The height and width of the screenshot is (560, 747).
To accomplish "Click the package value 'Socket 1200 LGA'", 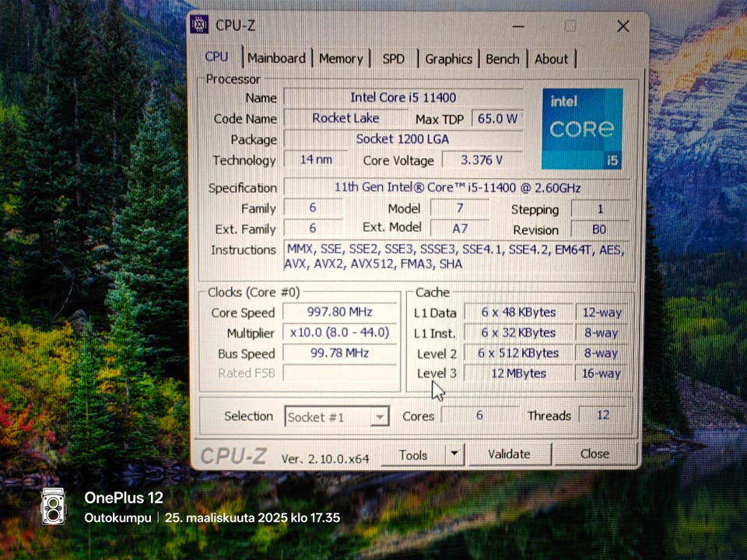I will click(x=403, y=139).
